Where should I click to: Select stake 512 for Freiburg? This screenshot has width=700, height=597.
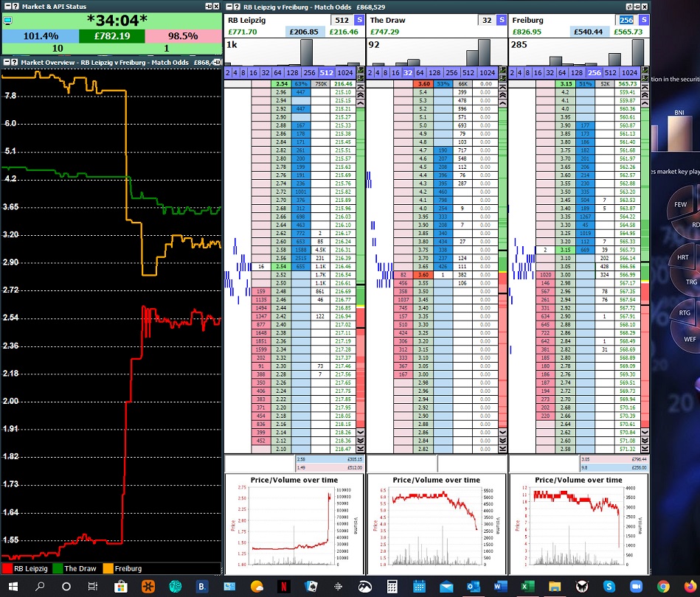coord(610,73)
